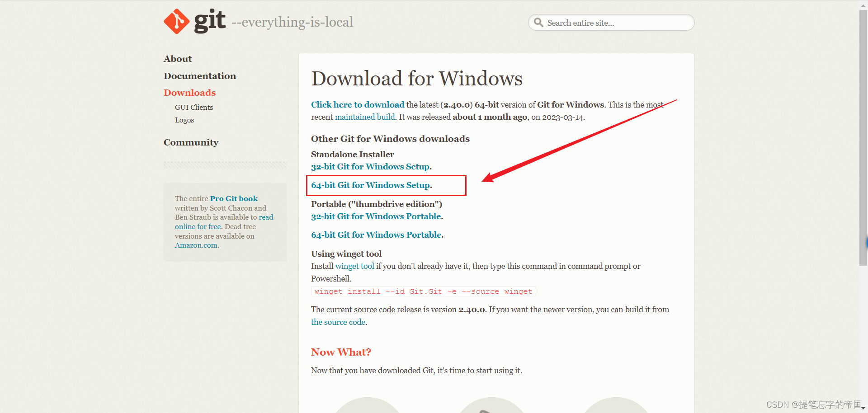
Task: Open the About page
Action: (x=178, y=59)
